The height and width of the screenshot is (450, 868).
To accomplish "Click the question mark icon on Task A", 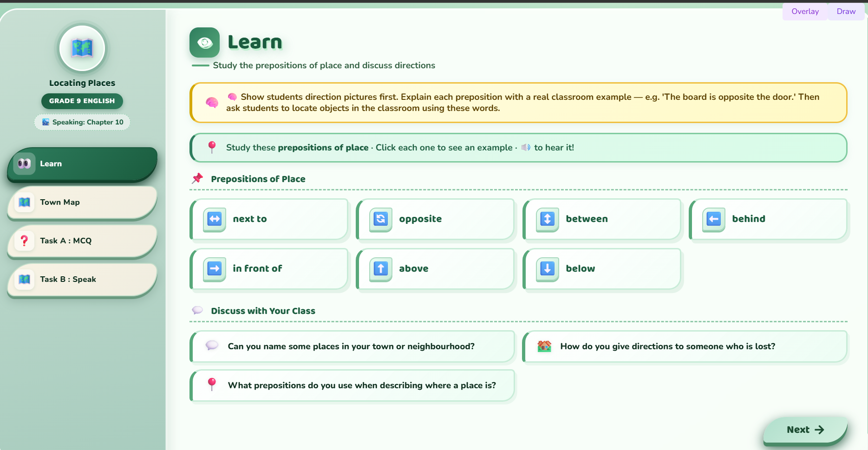I will click(x=24, y=241).
